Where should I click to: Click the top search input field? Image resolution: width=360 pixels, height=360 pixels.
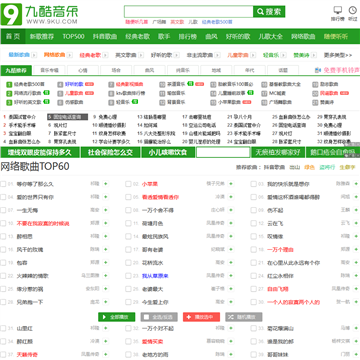(x=189, y=12)
